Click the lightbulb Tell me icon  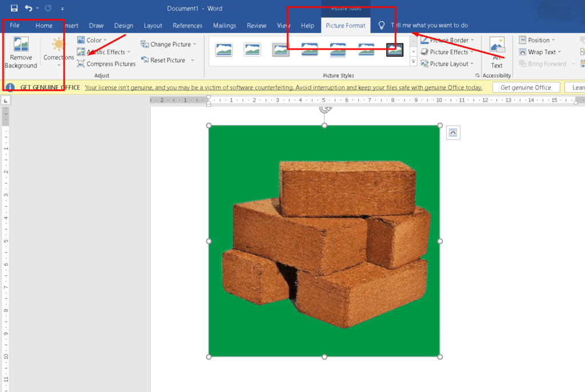click(382, 26)
